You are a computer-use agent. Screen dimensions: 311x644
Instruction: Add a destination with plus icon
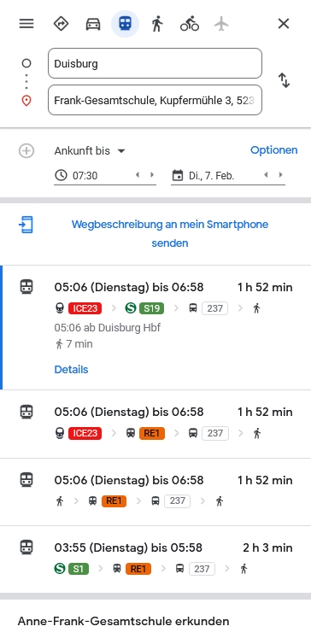tap(26, 150)
